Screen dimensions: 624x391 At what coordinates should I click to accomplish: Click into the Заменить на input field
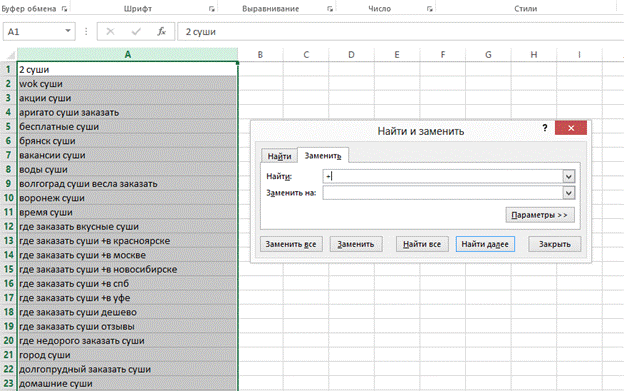(443, 193)
